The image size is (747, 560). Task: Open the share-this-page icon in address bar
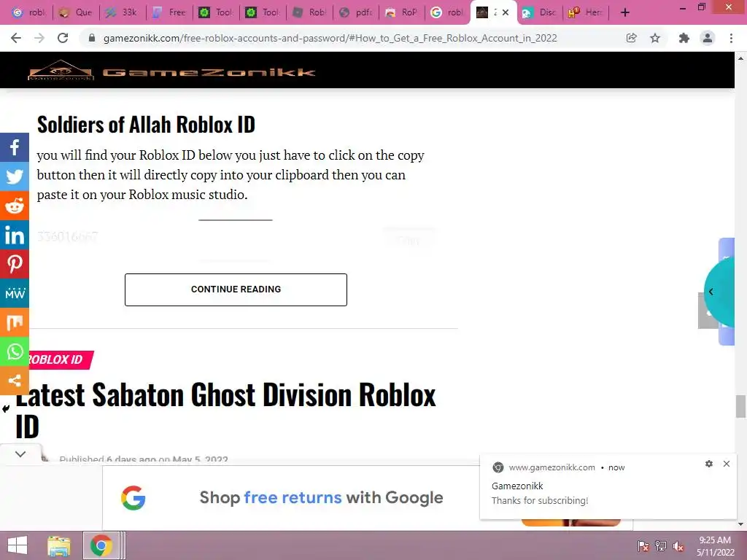[x=631, y=38]
